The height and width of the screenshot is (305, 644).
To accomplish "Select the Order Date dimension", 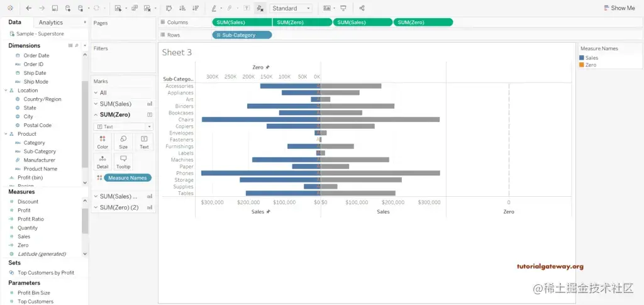I will click(36, 55).
